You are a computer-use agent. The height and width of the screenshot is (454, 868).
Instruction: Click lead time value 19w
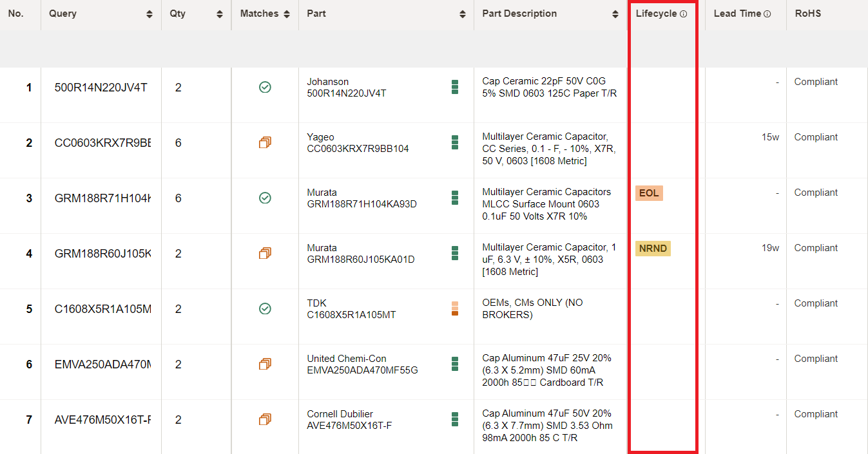[770, 248]
